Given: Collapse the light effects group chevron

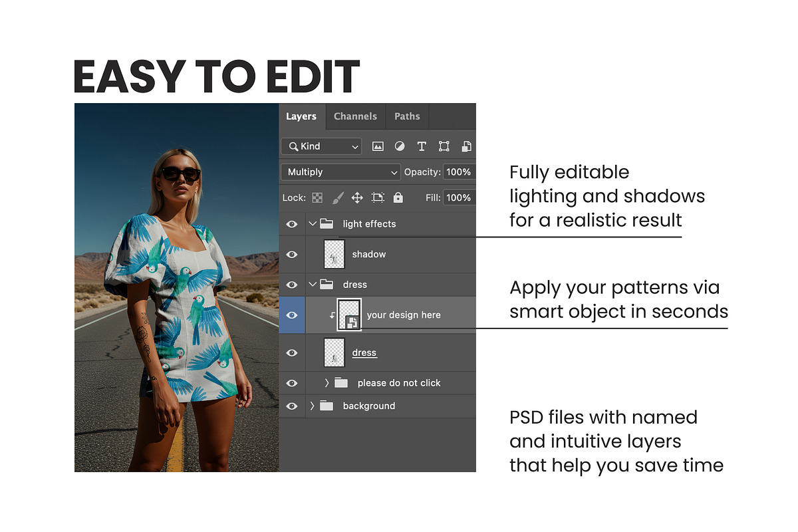Looking at the screenshot, I should coord(313,223).
